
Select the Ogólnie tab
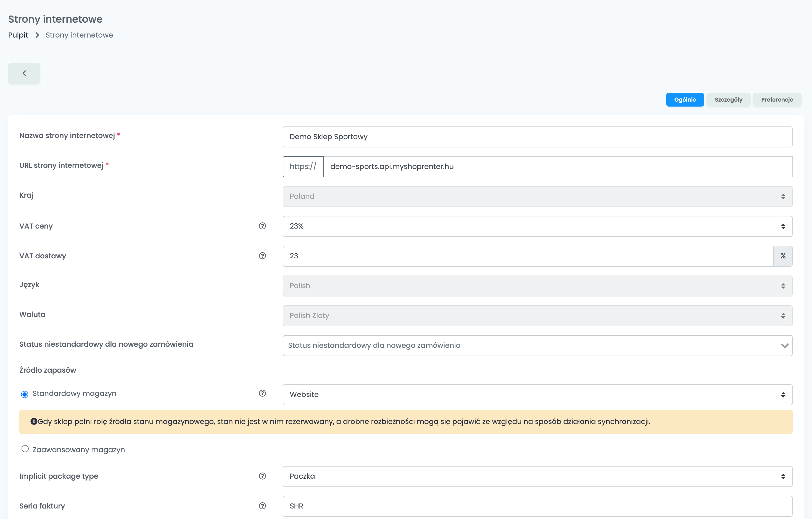[685, 100]
